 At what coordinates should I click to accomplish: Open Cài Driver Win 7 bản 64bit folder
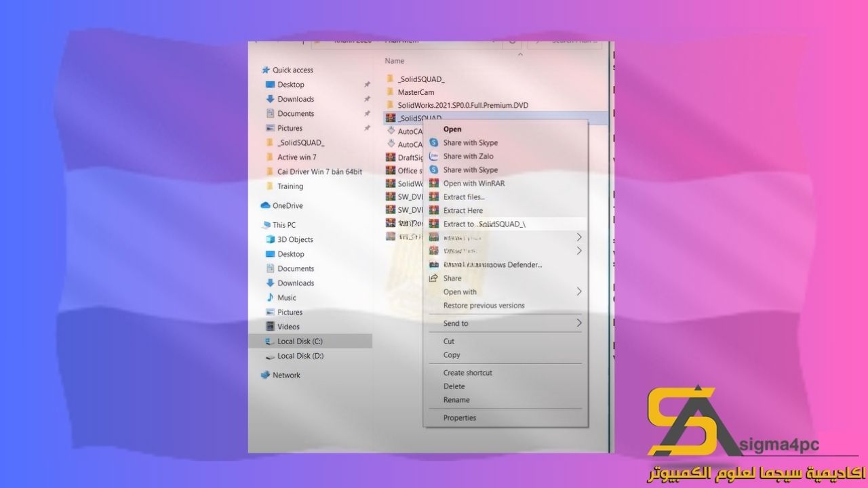click(x=320, y=172)
